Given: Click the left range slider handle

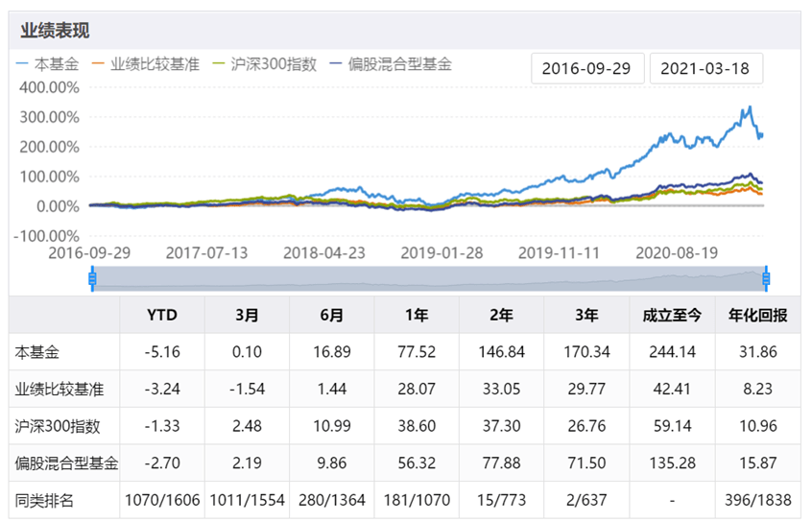Looking at the screenshot, I should pyautogui.click(x=93, y=278).
